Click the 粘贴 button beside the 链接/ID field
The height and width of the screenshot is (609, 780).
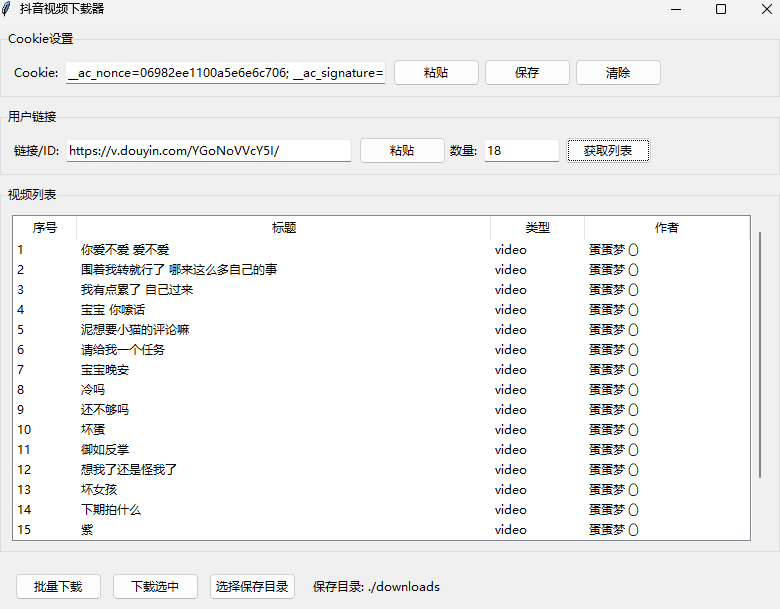402,151
